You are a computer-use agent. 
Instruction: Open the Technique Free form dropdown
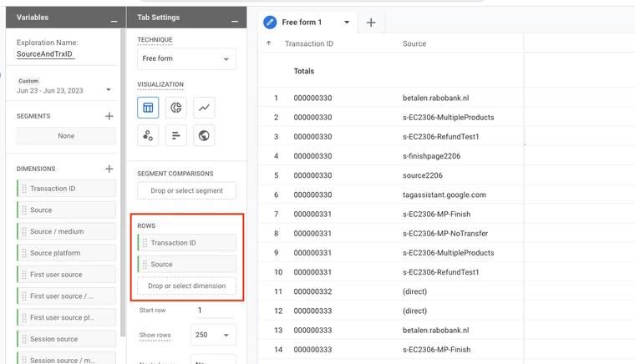coord(186,59)
